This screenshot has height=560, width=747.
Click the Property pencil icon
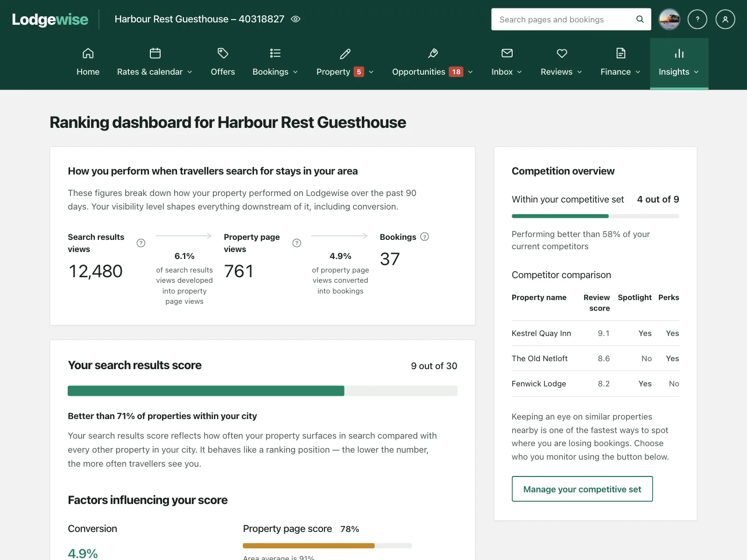(x=345, y=53)
